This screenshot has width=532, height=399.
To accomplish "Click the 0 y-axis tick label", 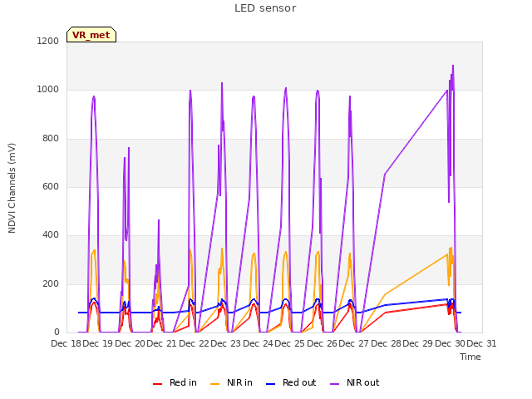I will (x=57, y=332).
